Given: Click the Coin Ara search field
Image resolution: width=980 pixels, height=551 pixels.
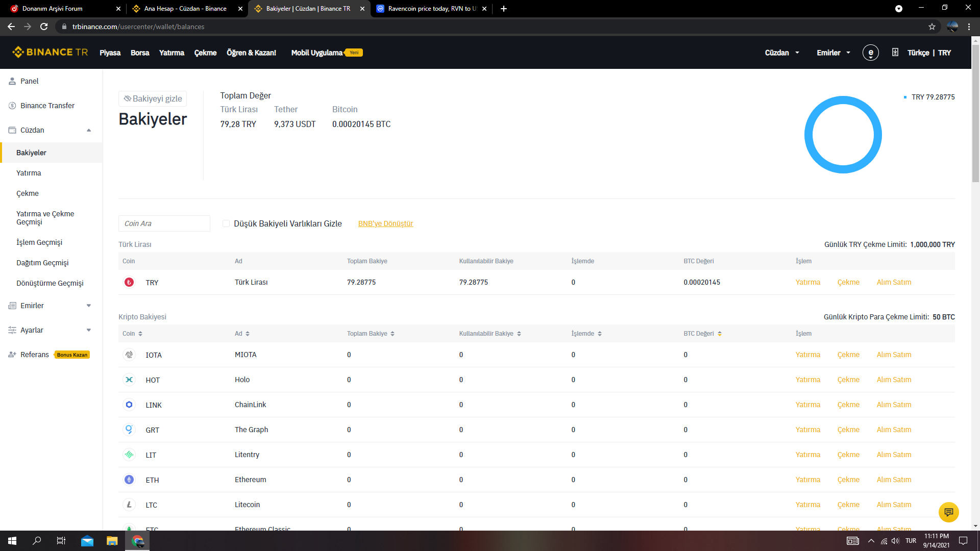Looking at the screenshot, I should click(x=164, y=223).
